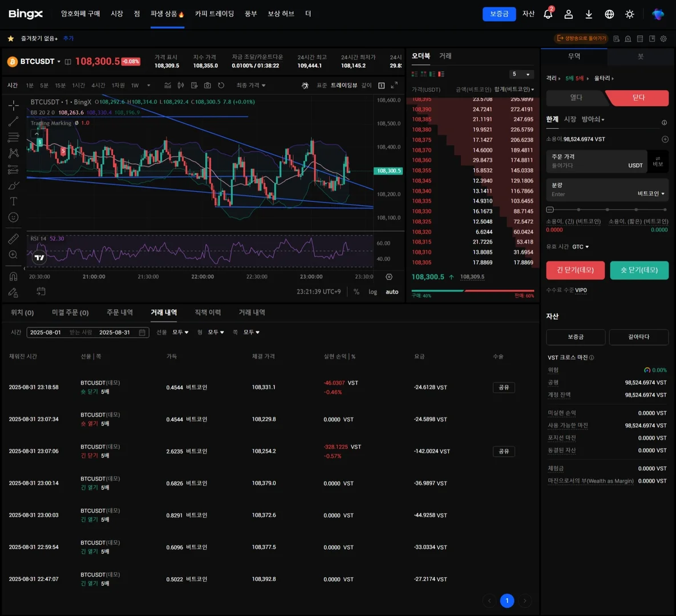Select the text annotation tool

pyautogui.click(x=13, y=201)
